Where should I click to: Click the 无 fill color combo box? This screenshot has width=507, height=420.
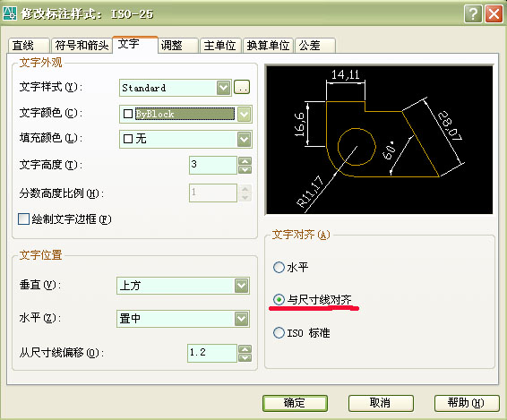coord(185,140)
